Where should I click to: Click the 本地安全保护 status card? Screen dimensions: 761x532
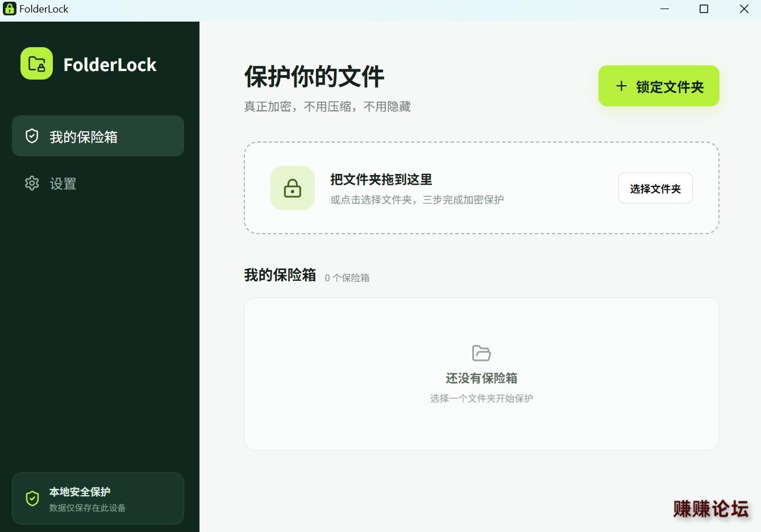click(98, 498)
